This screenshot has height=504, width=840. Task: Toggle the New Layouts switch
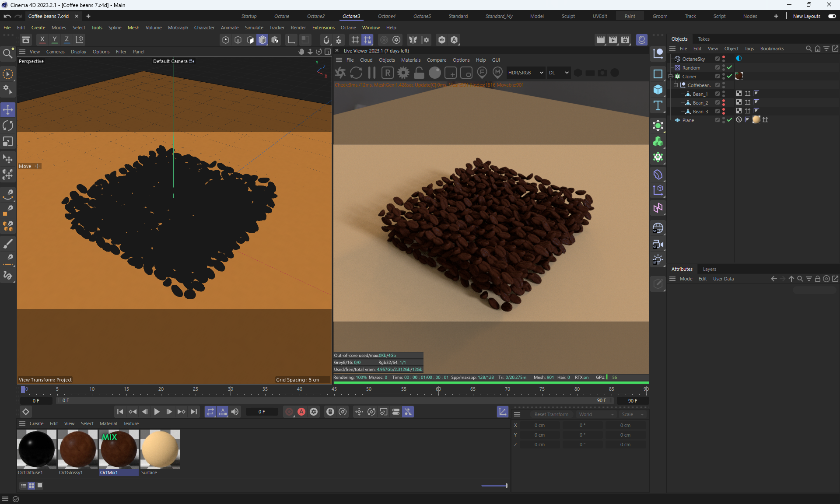(832, 16)
